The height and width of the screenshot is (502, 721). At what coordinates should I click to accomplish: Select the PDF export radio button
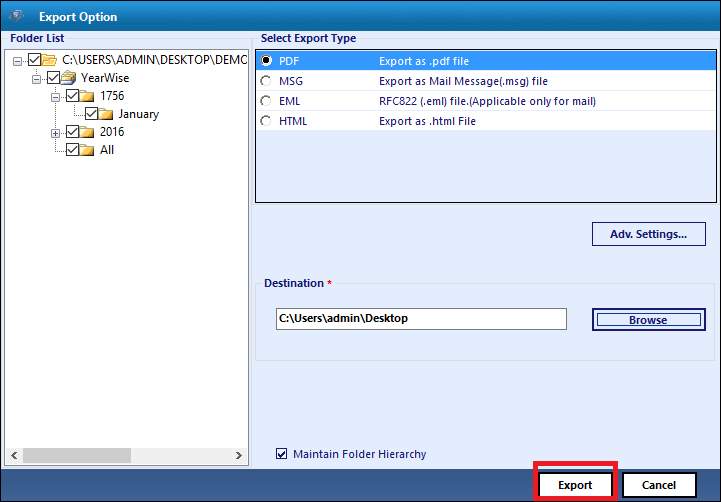(266, 61)
